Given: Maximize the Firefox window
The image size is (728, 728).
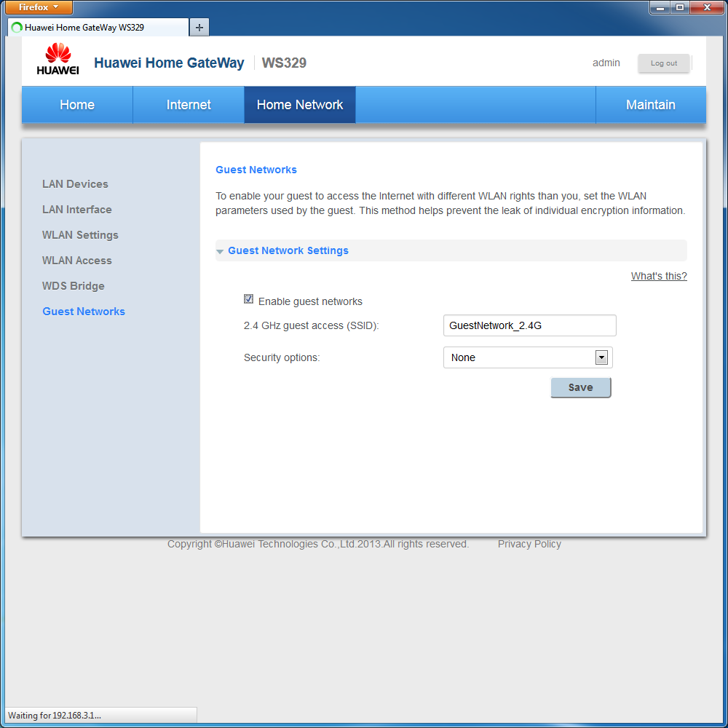Looking at the screenshot, I should pyautogui.click(x=680, y=7).
